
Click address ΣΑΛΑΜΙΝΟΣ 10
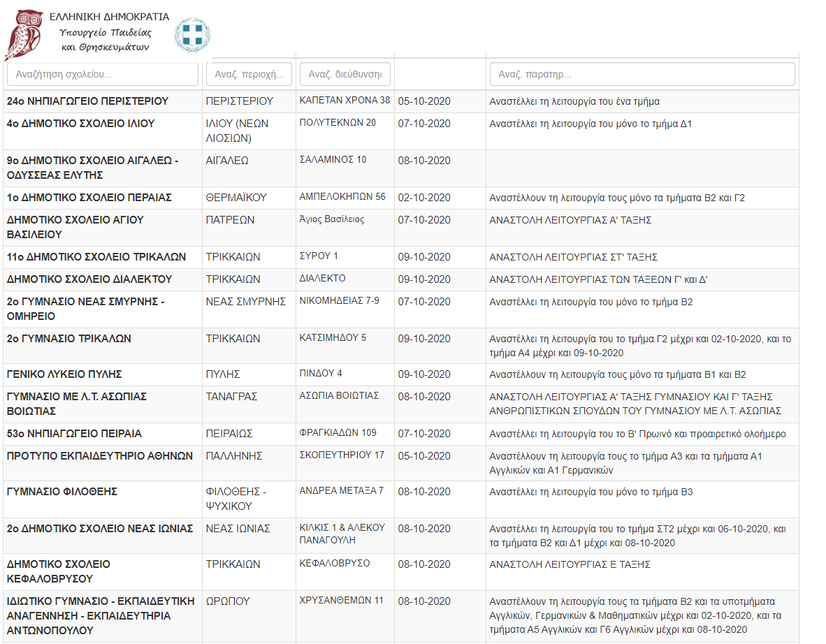pyautogui.click(x=333, y=159)
